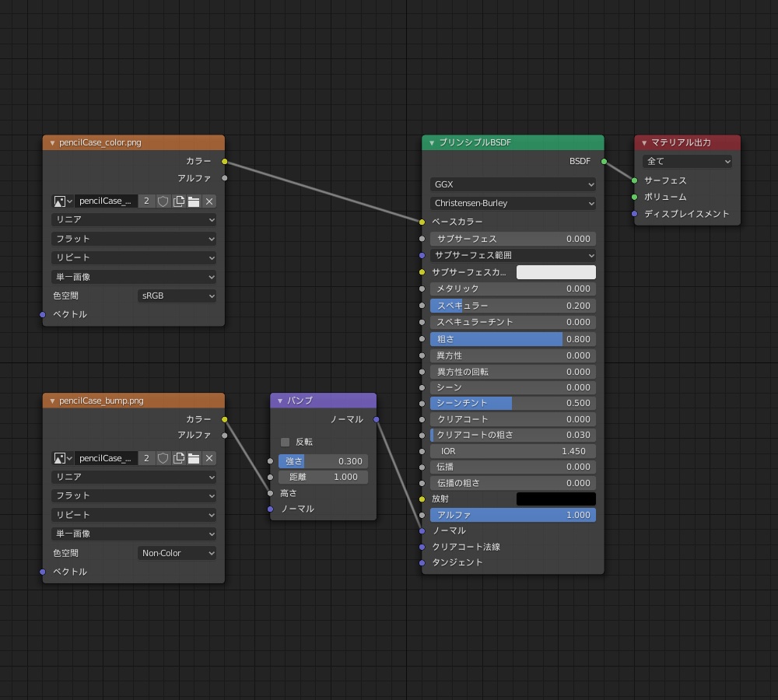Image resolution: width=778 pixels, height=700 pixels.
Task: Click the 伝播の粗さ 0.000 slider
Action: coord(513,483)
